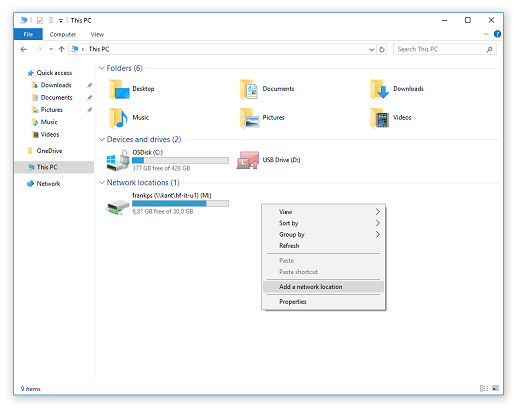The image size is (515, 409).
Task: Open the File tab
Action: point(28,34)
